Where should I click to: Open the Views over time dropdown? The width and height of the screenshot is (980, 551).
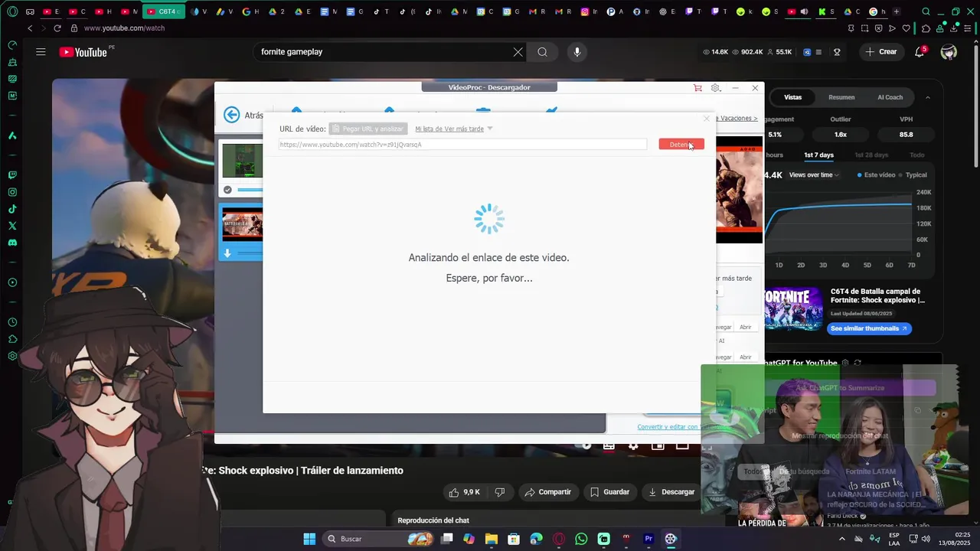(x=814, y=175)
